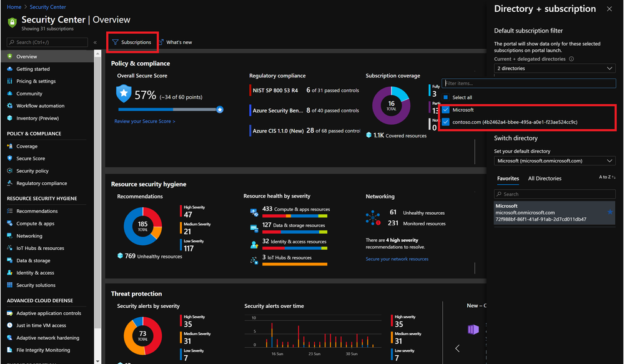Click the sidebar scrollbar down arrow
624x364 pixels.
(x=97, y=361)
